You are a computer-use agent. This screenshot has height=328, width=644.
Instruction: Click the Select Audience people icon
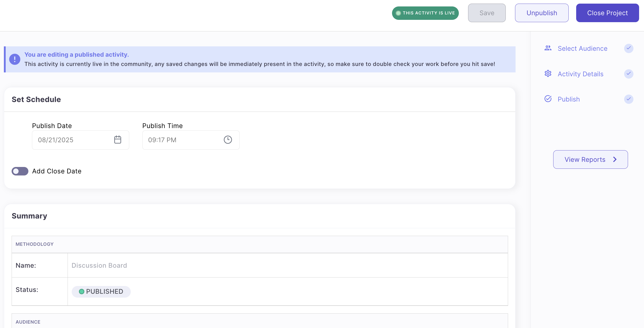point(548,48)
